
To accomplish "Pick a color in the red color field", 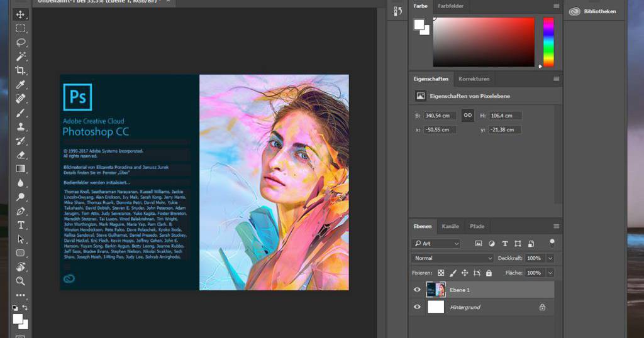I will pos(484,42).
